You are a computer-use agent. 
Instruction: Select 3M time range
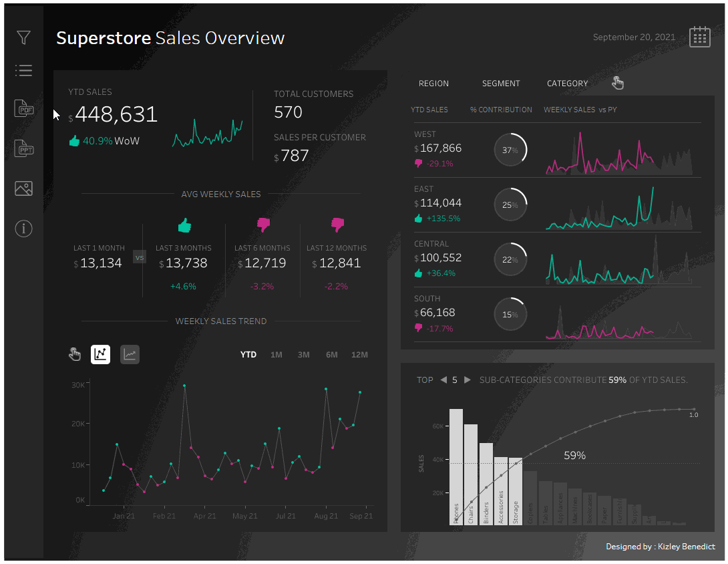pos(304,354)
